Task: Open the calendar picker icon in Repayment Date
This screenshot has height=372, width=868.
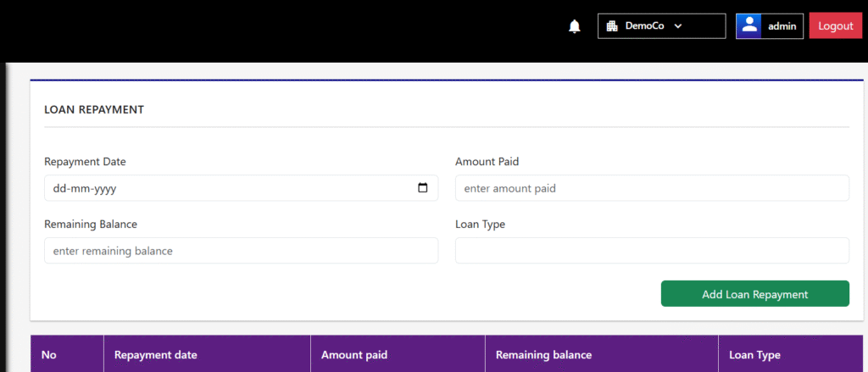Action: pos(422,188)
